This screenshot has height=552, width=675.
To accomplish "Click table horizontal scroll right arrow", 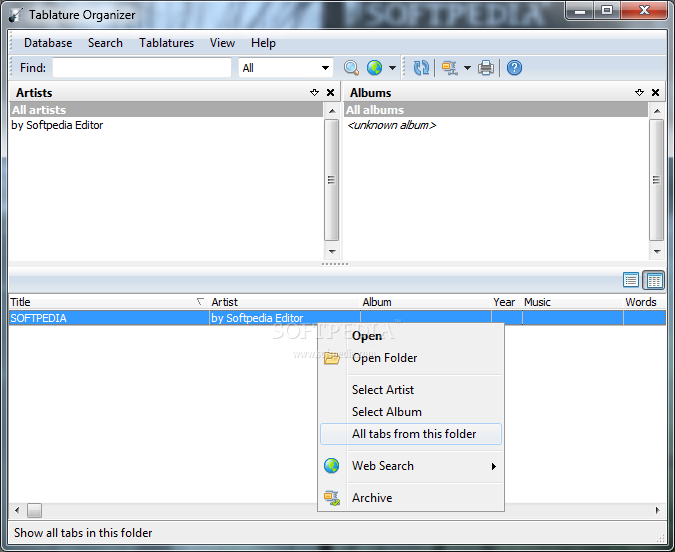I will point(658,511).
